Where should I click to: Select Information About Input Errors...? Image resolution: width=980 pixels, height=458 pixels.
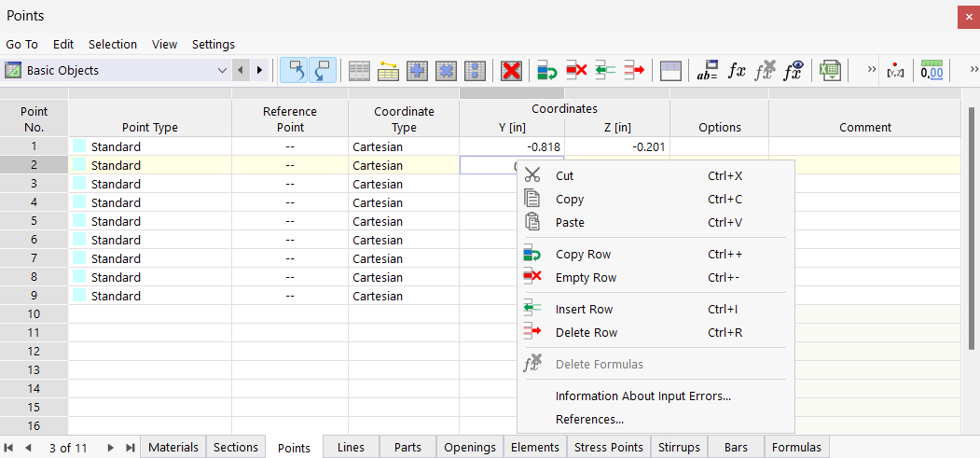point(642,396)
